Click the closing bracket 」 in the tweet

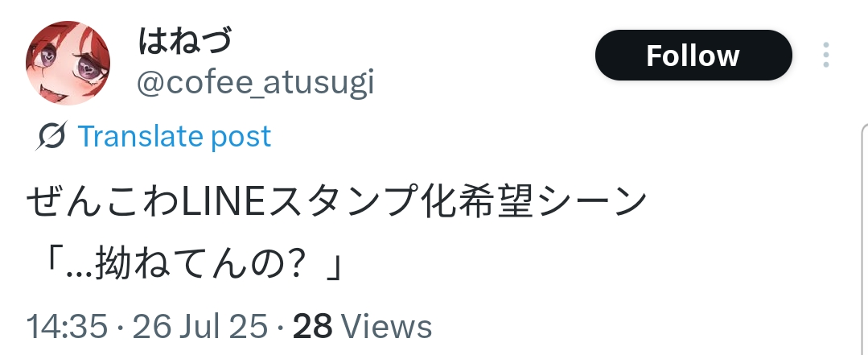(x=331, y=266)
